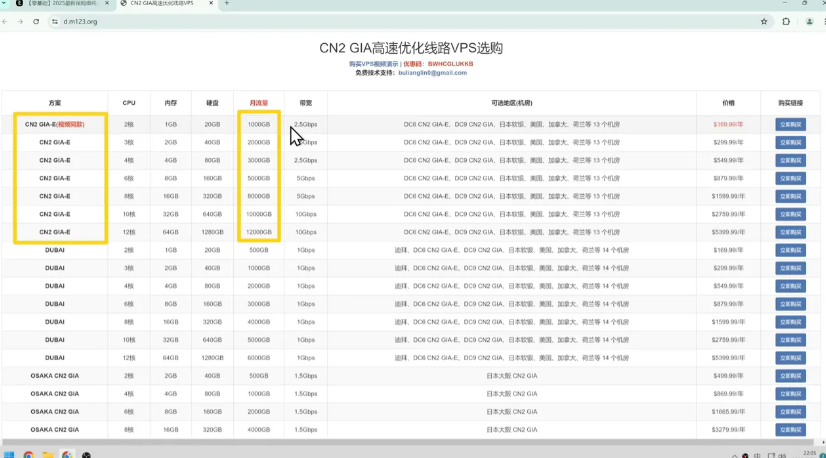Bookmark this page with the star icon
Screen dimensions: 826x458
pyautogui.click(x=764, y=22)
